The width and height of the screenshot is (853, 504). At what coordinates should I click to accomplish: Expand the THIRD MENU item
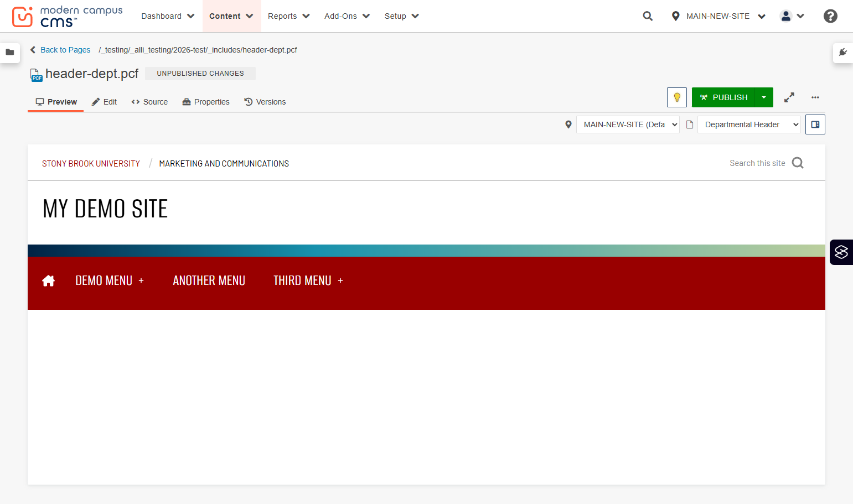308,281
